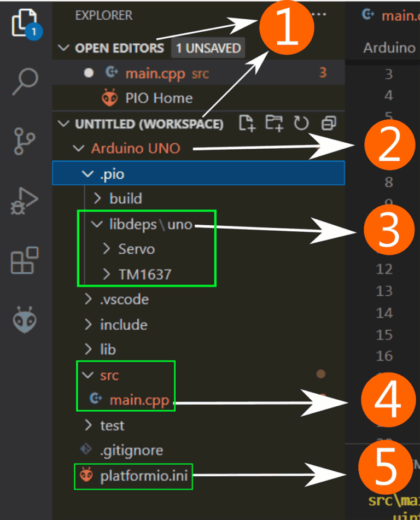Click the platformio.ini alien file icon
The height and width of the screenshot is (520, 420).
coord(86,475)
